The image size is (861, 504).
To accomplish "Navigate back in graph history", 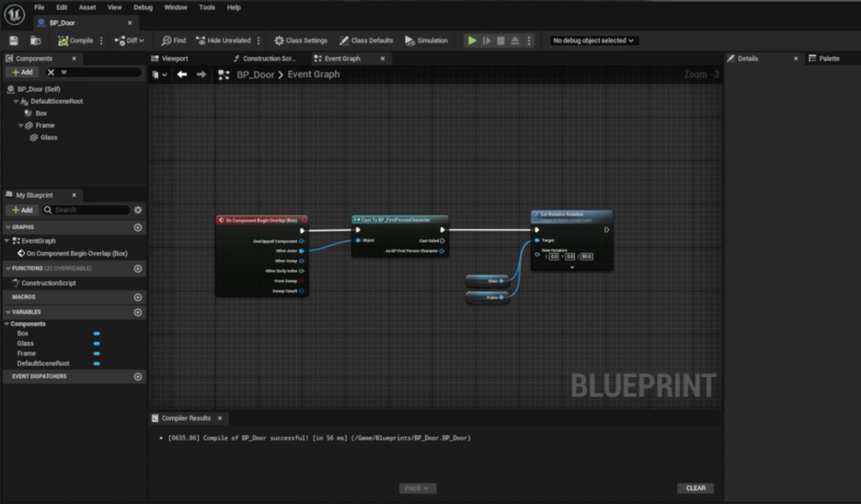I will coord(182,74).
